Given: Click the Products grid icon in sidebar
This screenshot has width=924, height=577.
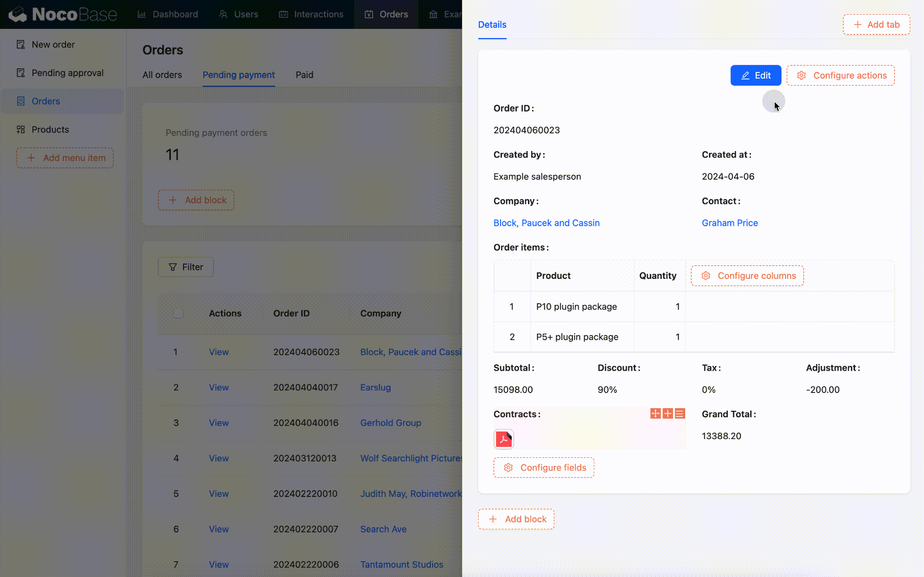Looking at the screenshot, I should (21, 130).
